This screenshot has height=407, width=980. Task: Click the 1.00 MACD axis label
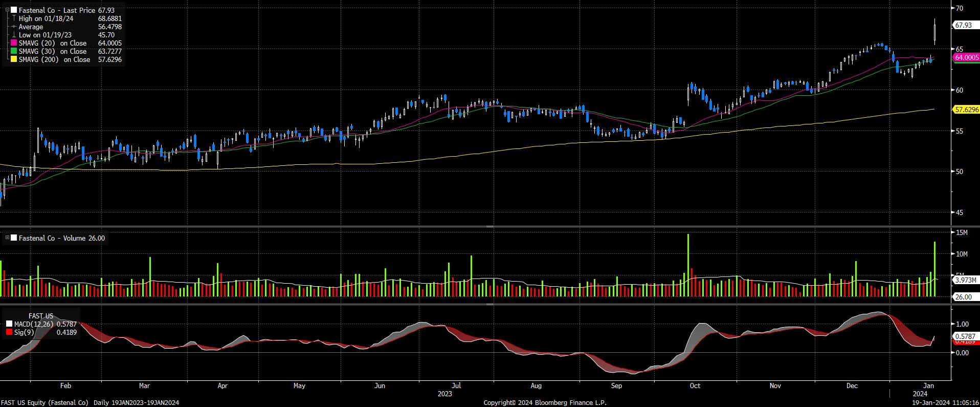coord(962,324)
